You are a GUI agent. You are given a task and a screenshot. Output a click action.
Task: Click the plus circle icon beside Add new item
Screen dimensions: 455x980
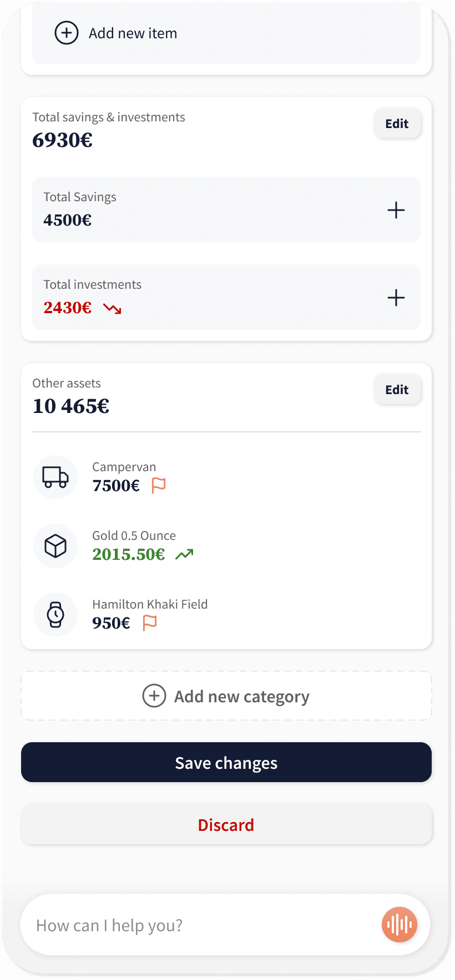click(x=67, y=33)
